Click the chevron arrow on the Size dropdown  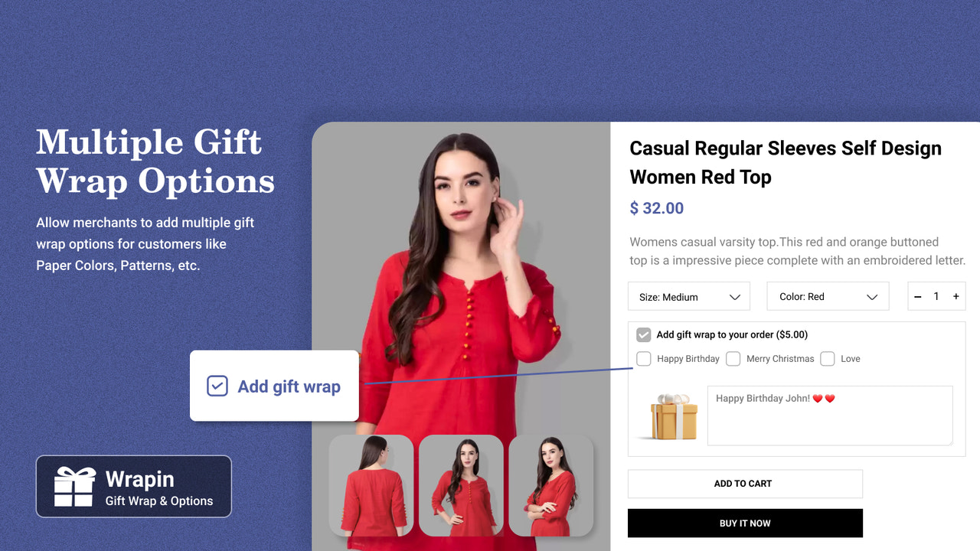click(735, 297)
